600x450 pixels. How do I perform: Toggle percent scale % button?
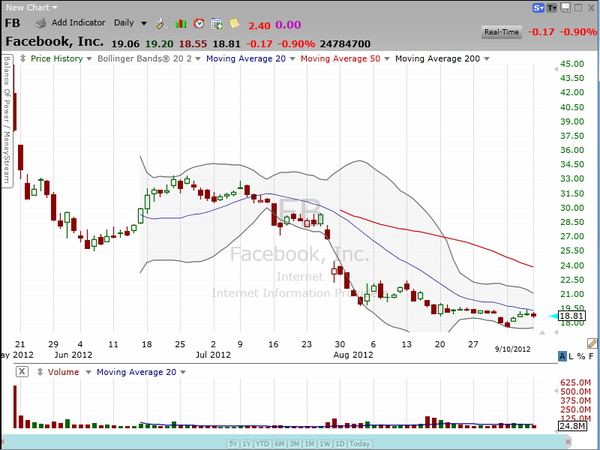pos(582,356)
